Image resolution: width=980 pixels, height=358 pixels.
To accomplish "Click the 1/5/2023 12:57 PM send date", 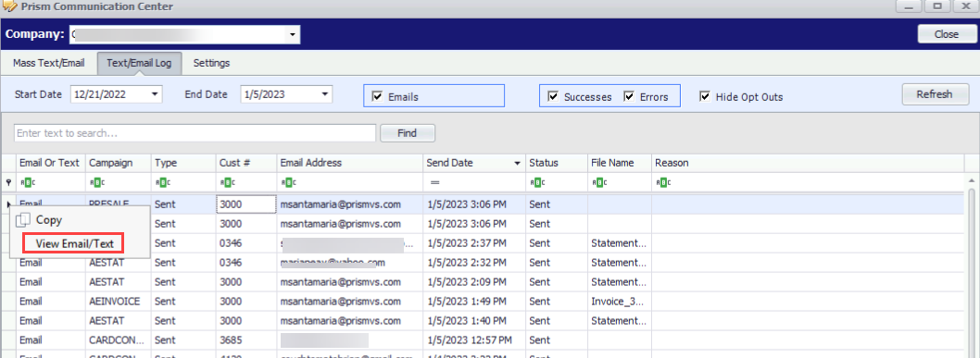I will point(474,339).
